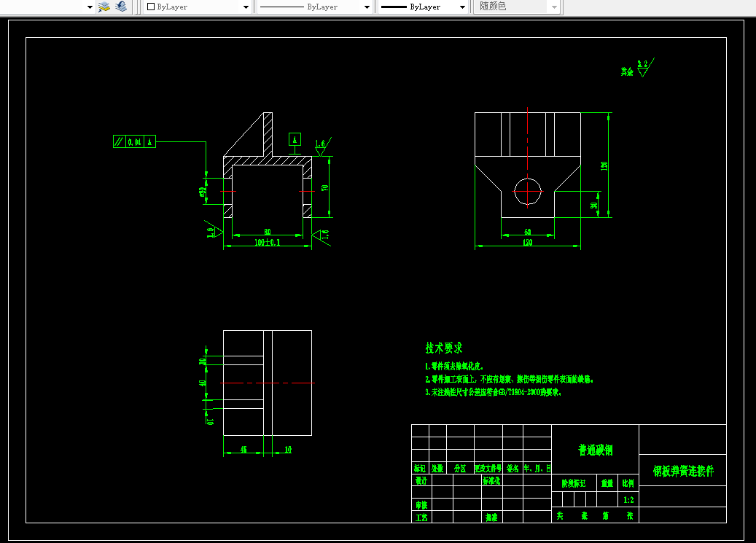Select the 普通碳钢 material text

click(x=596, y=450)
